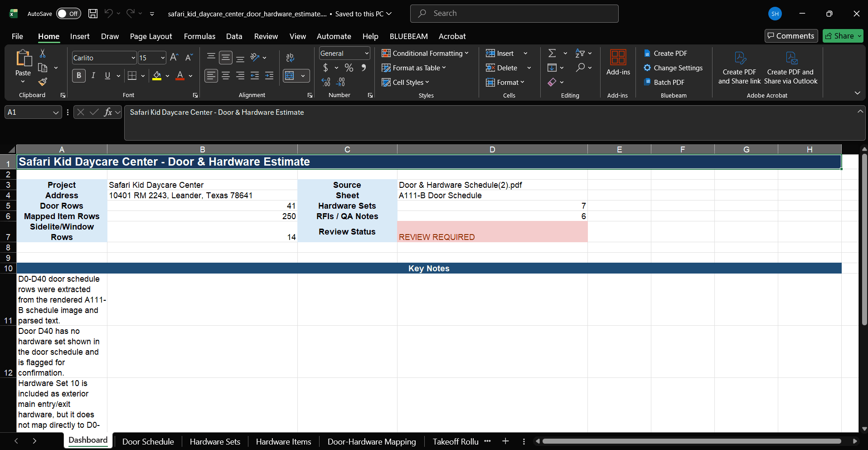Click the Borders icon

132,76
